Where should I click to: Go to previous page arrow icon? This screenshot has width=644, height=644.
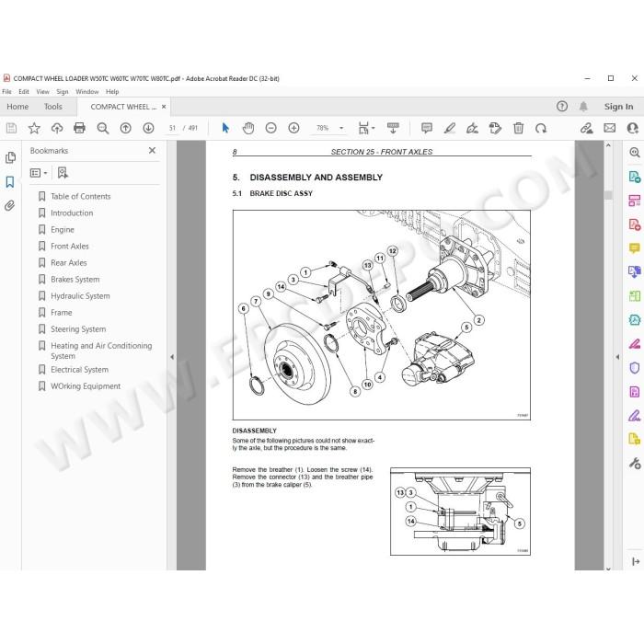[x=126, y=128]
